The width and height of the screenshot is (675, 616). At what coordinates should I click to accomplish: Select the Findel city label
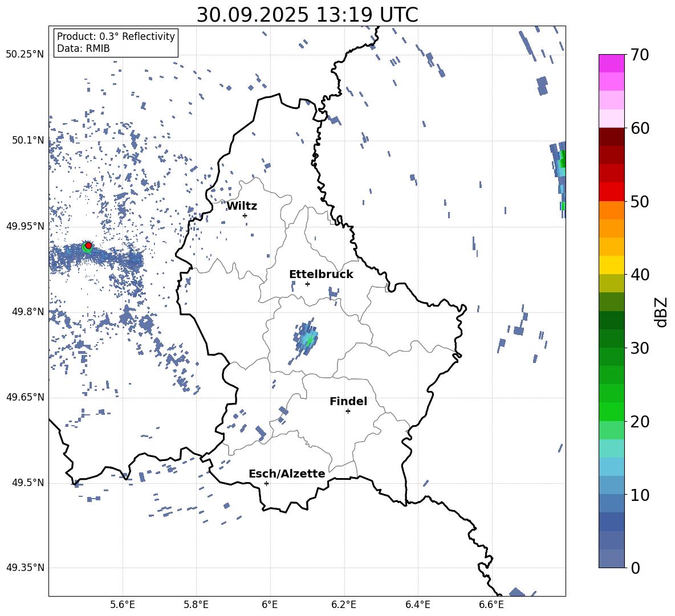pos(348,401)
